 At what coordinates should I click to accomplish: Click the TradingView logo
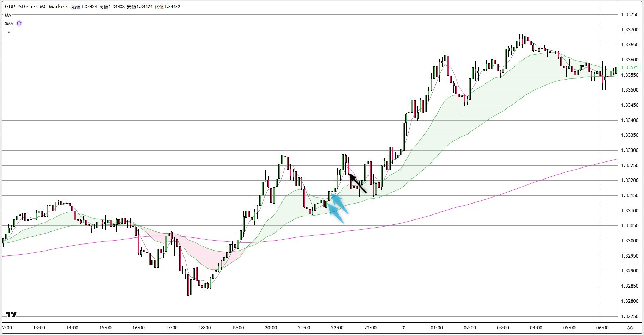tap(11, 315)
